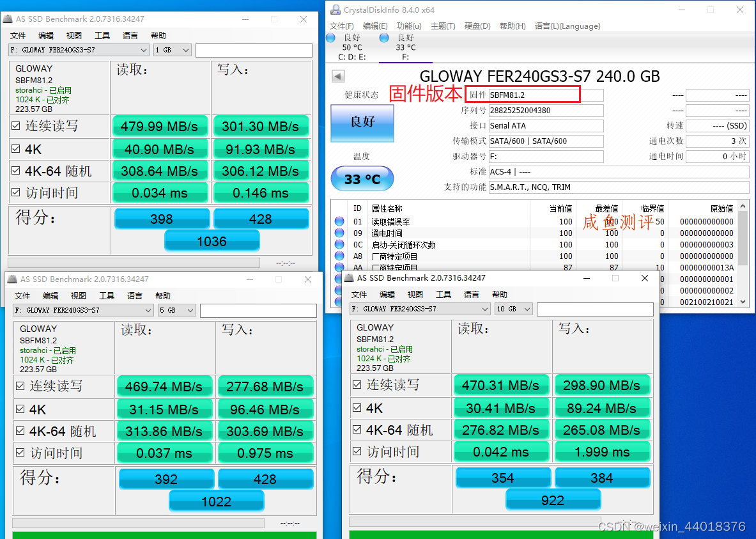Select the F: disk status indicator at 33 °C
This screenshot has width=756, height=539.
[384, 38]
